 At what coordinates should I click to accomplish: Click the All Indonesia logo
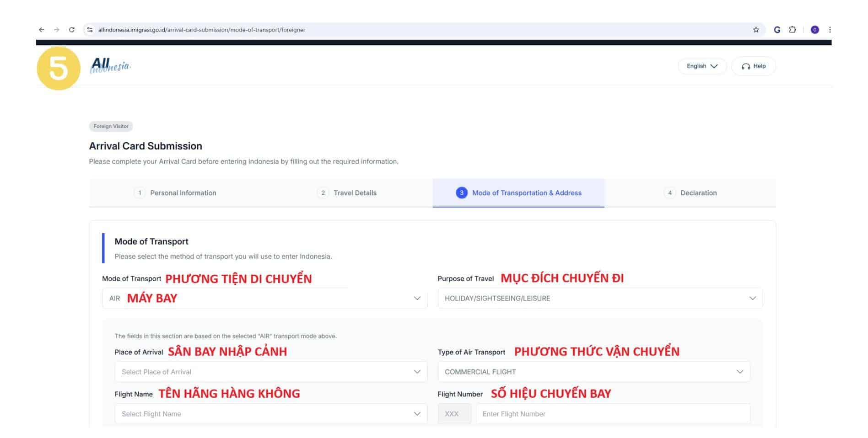pyautogui.click(x=110, y=66)
